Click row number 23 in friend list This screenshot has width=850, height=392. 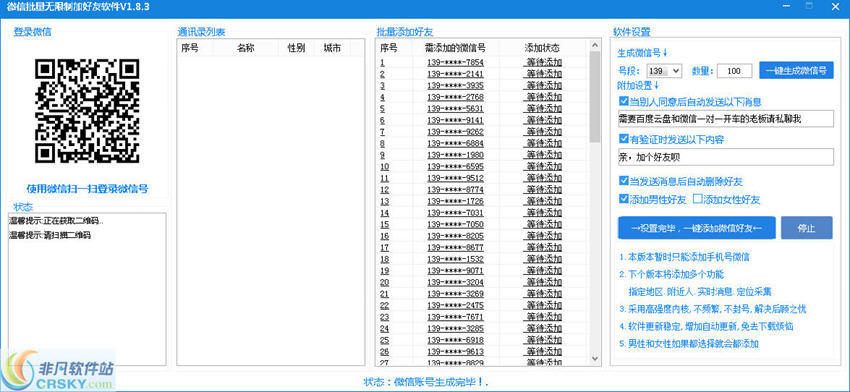[384, 317]
